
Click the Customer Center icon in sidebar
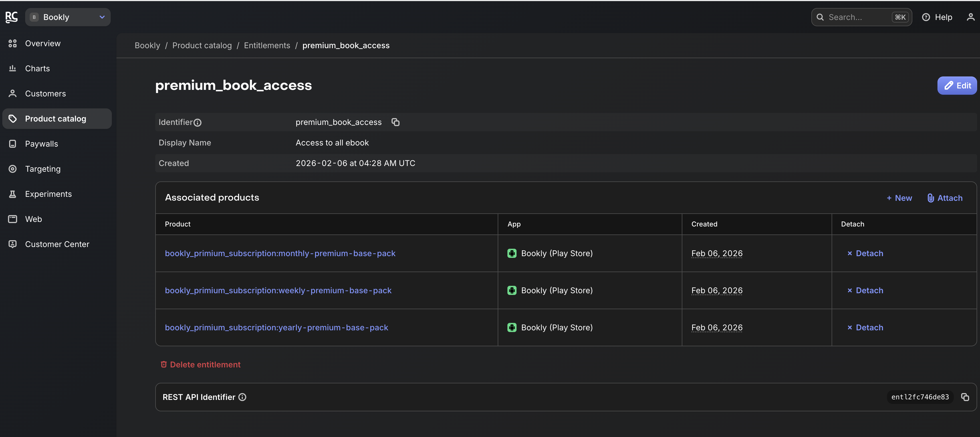(13, 244)
